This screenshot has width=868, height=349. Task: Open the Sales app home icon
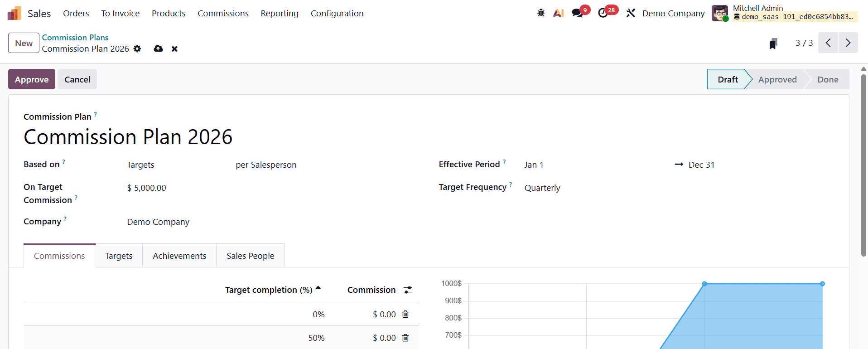[x=14, y=14]
